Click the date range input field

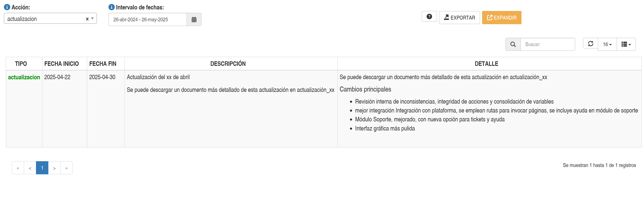pyautogui.click(x=148, y=20)
